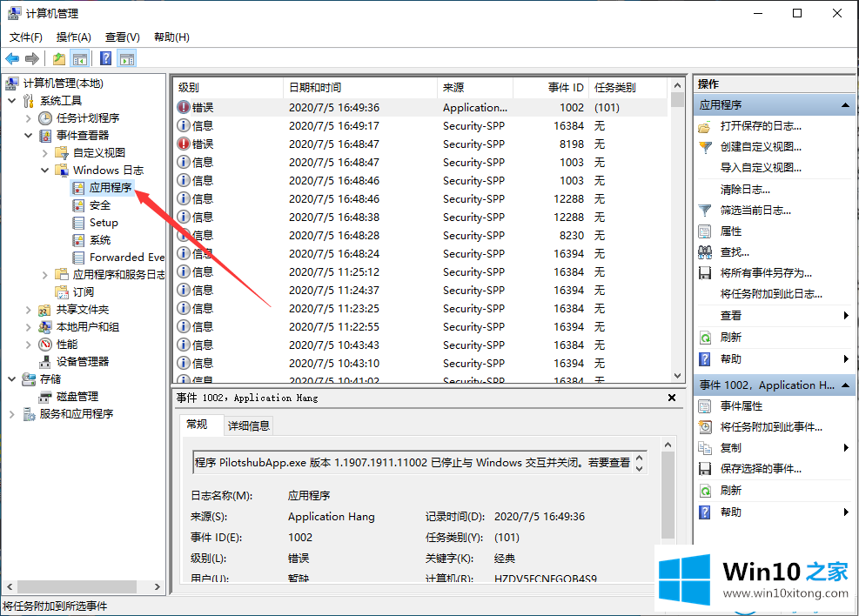
Task: Collapse the 事件 1002 actions section
Action: 845,385
